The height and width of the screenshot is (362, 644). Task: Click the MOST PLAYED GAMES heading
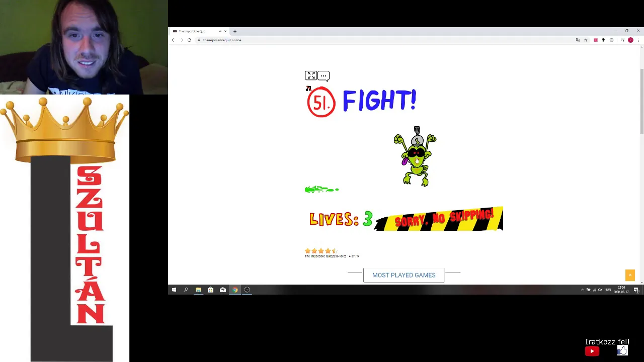pos(404,275)
